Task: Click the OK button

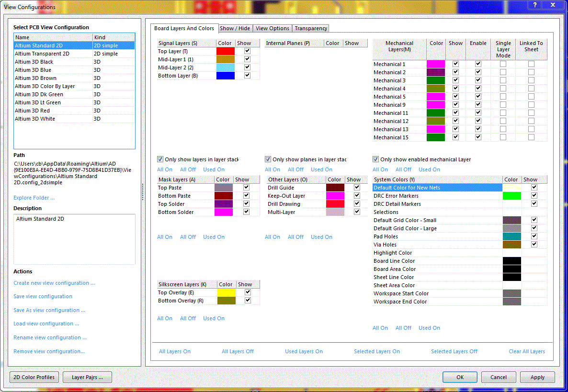Action: click(460, 377)
